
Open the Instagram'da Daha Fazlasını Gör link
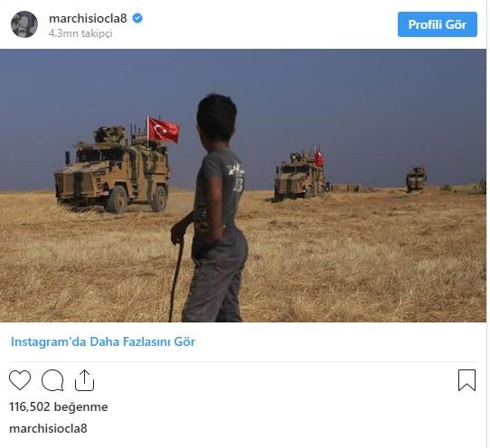pos(103,341)
